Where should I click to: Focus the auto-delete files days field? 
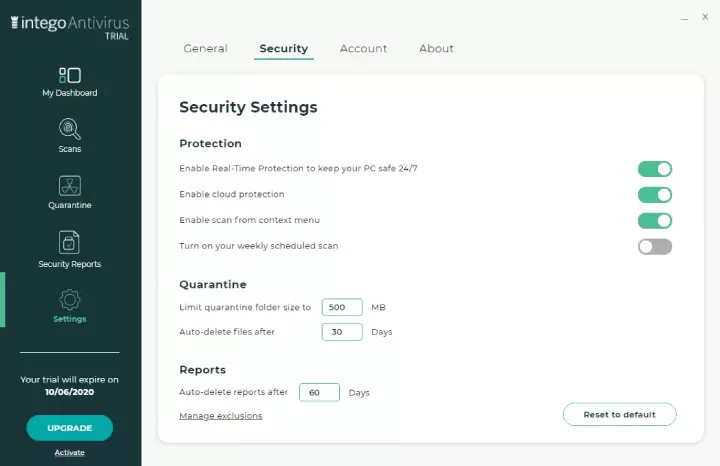pyautogui.click(x=342, y=332)
